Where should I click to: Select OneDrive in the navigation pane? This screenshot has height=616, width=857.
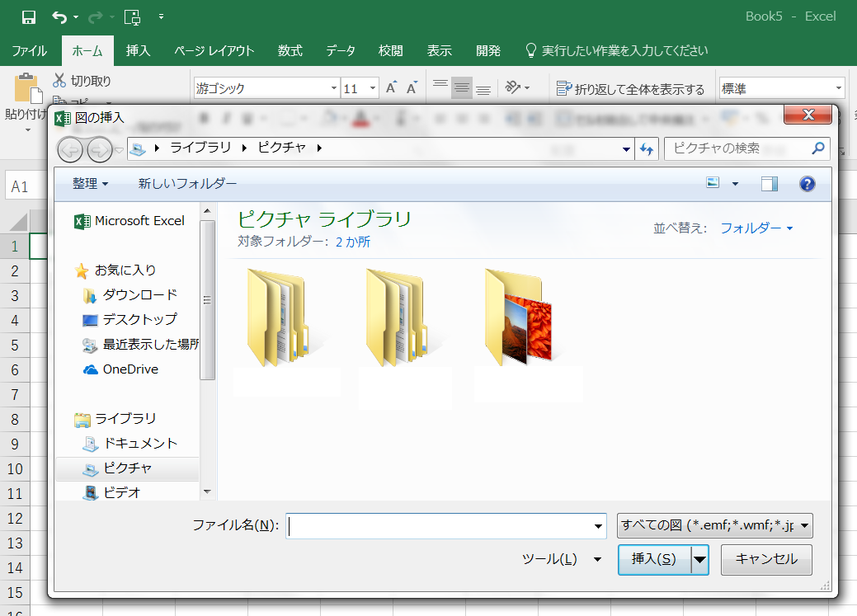pyautogui.click(x=129, y=369)
